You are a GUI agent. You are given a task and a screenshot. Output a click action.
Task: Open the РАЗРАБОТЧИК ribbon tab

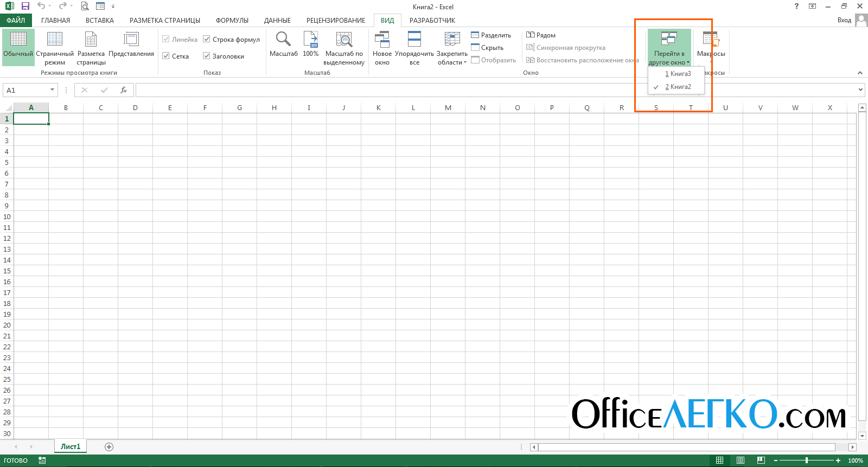coord(432,20)
